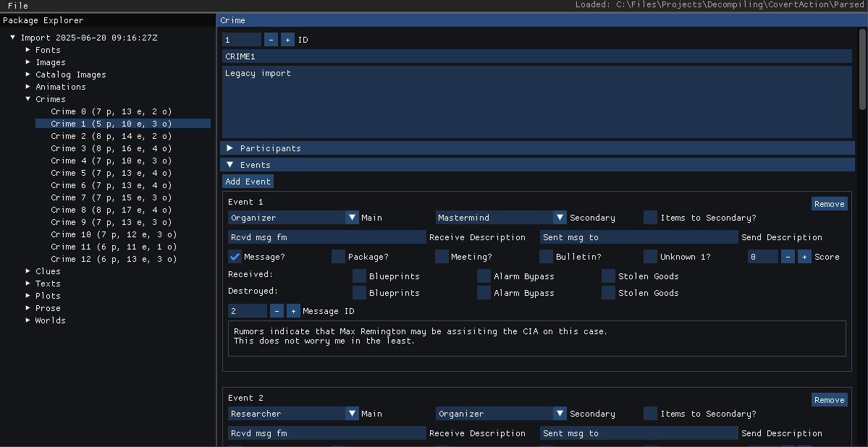This screenshot has height=447, width=868.
Task: Open the File menu
Action: [17, 6]
